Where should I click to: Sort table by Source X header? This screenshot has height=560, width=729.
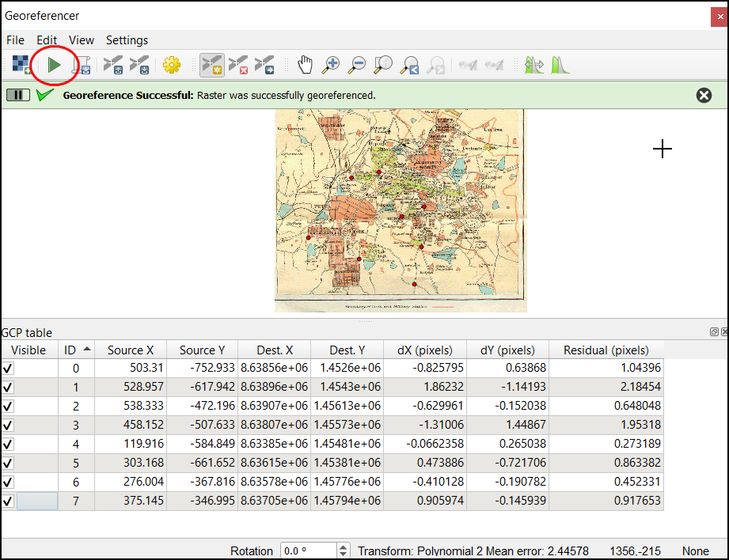(x=131, y=350)
